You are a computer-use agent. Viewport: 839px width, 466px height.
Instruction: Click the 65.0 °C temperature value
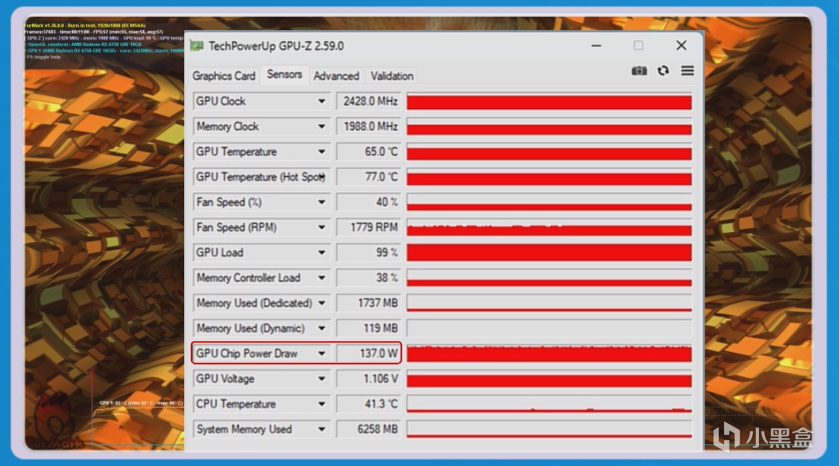[369, 151]
